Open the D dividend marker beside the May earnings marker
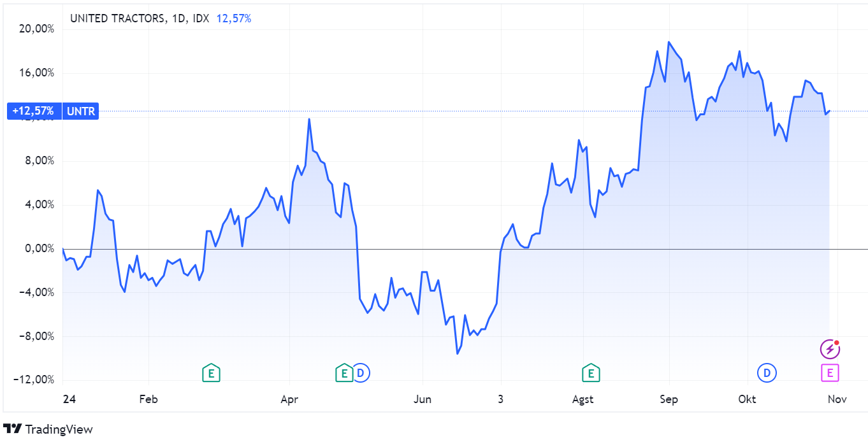Image resolution: width=868 pixels, height=440 pixels. pyautogui.click(x=360, y=373)
